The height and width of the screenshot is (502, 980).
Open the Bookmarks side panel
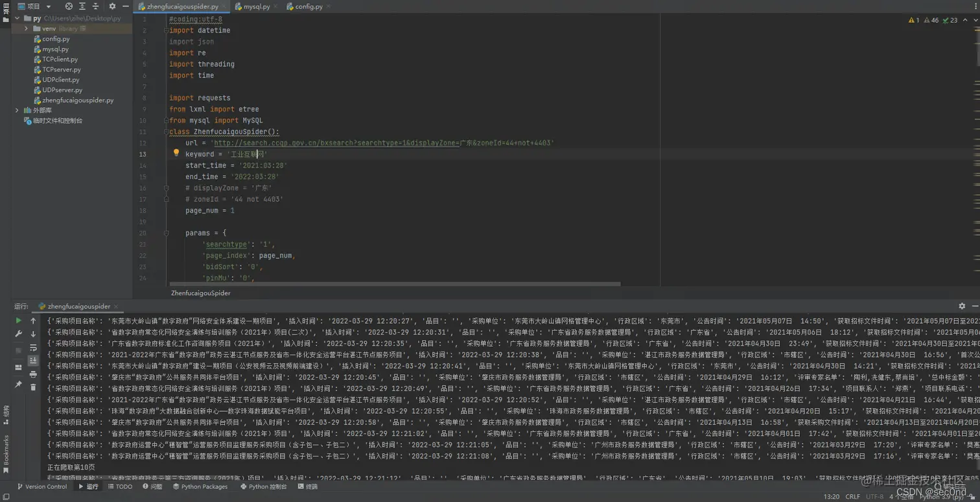pyautogui.click(x=6, y=453)
